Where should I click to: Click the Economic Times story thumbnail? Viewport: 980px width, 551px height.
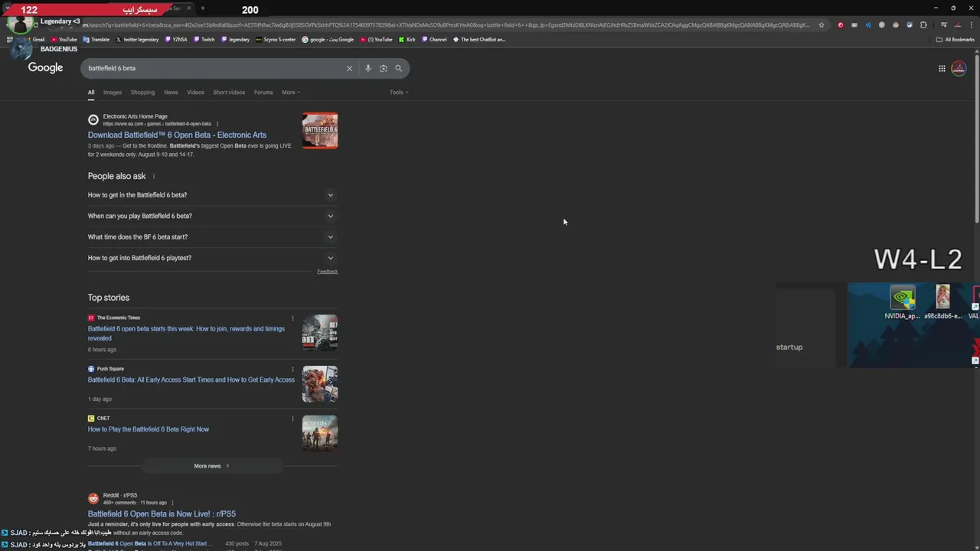point(320,333)
